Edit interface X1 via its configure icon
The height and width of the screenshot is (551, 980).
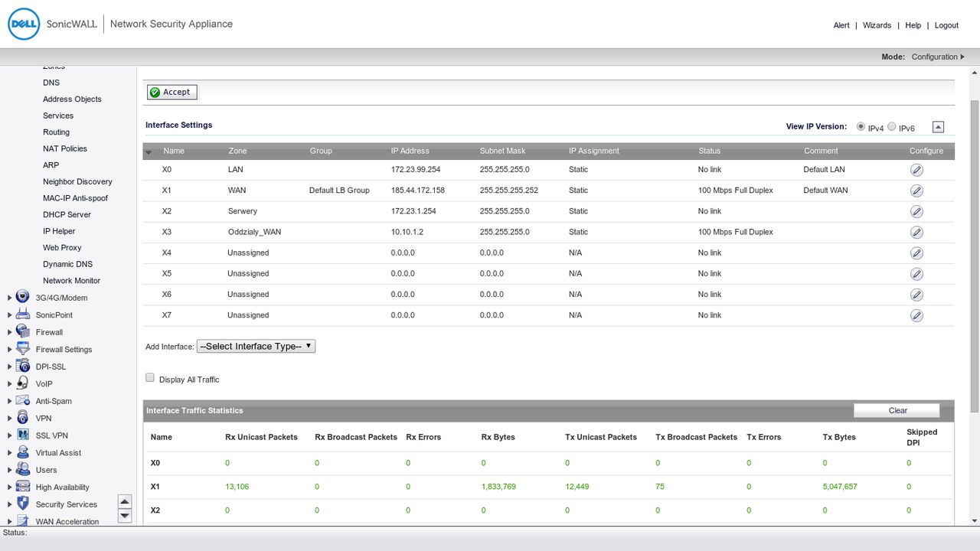pos(916,191)
